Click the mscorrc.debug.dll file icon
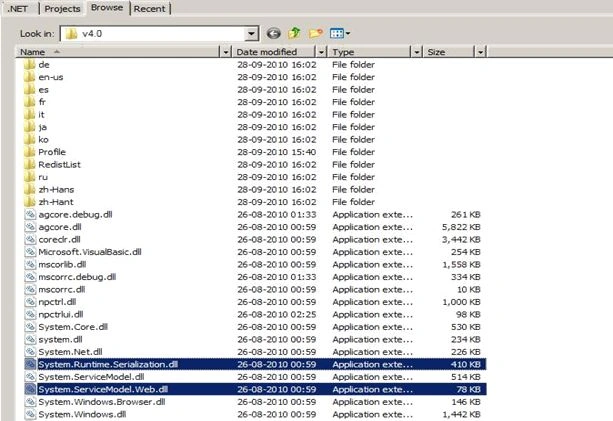Screen dimensions: 613x421 [30, 277]
